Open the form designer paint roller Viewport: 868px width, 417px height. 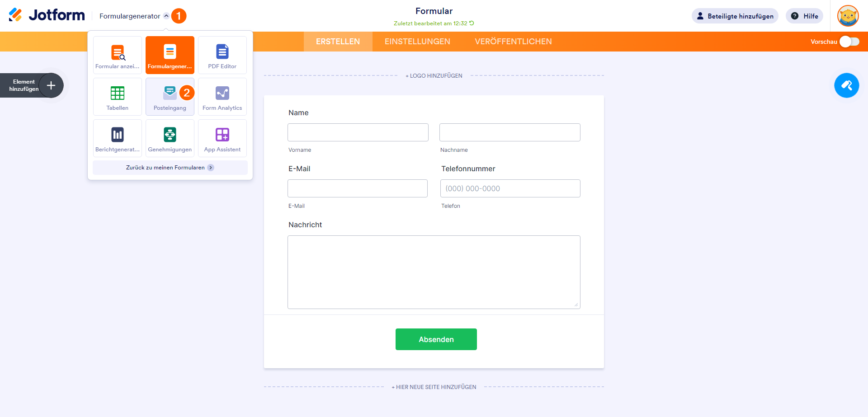(846, 85)
